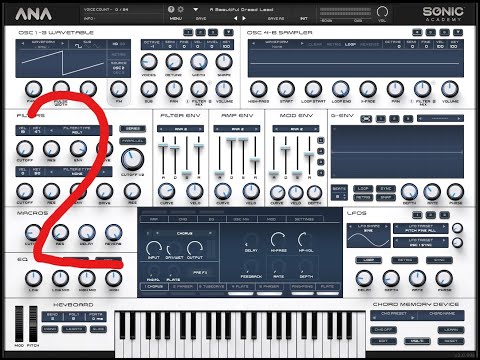Click the SAVE button in header

point(201,19)
